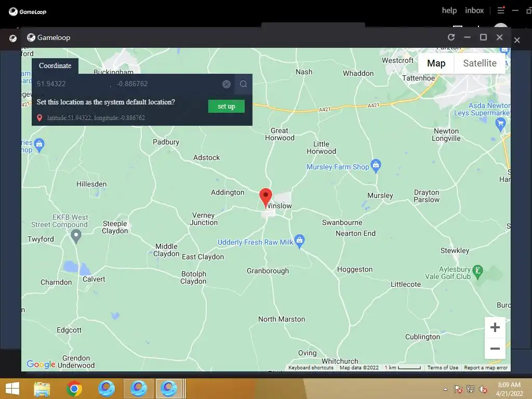
Task: Open the Windows Start button
Action: point(12,389)
